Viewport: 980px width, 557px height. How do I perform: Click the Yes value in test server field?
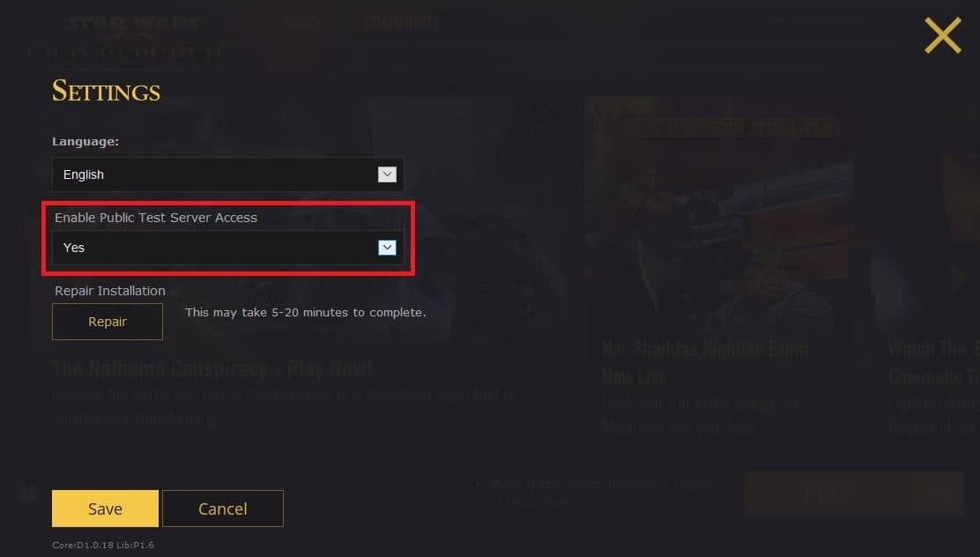pos(74,248)
